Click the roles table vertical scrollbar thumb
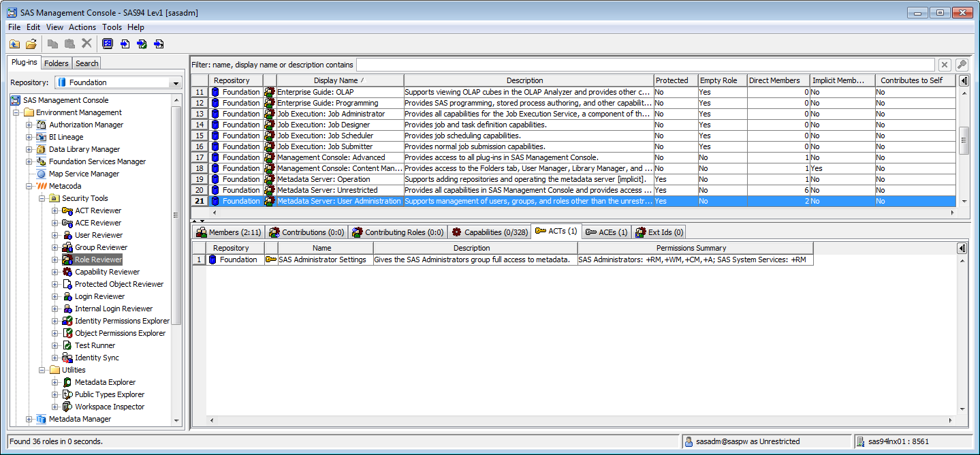Screen dimensions: 980x455 pyautogui.click(x=964, y=140)
